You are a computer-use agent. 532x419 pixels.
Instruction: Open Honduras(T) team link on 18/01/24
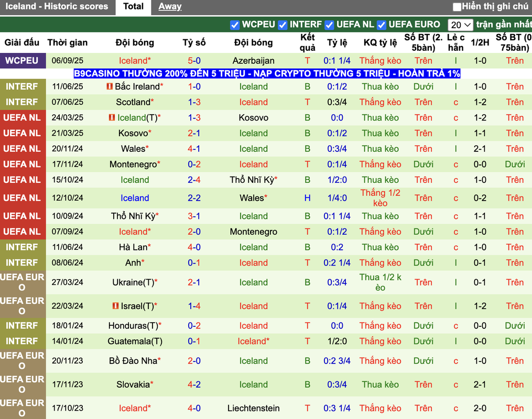pos(133,326)
